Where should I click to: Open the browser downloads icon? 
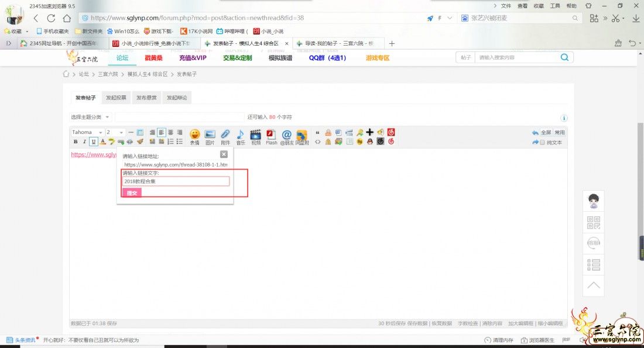(x=635, y=18)
